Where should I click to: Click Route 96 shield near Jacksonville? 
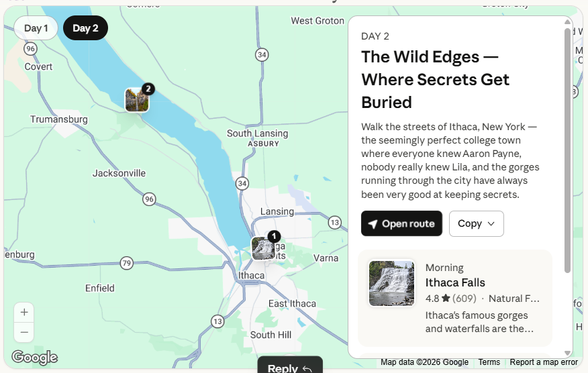149,199
